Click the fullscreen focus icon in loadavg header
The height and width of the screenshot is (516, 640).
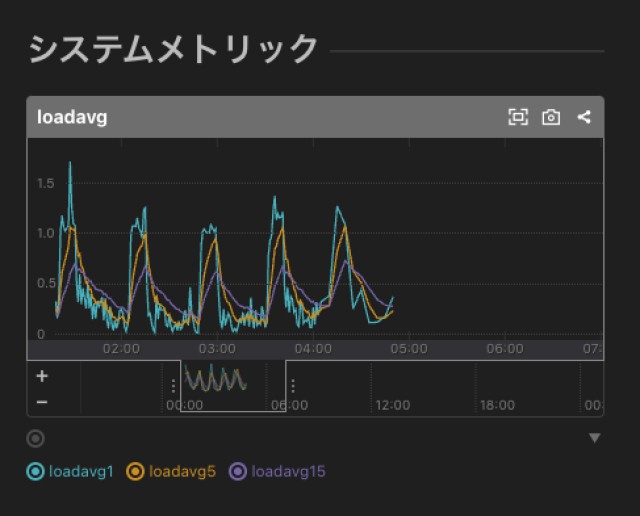[518, 117]
